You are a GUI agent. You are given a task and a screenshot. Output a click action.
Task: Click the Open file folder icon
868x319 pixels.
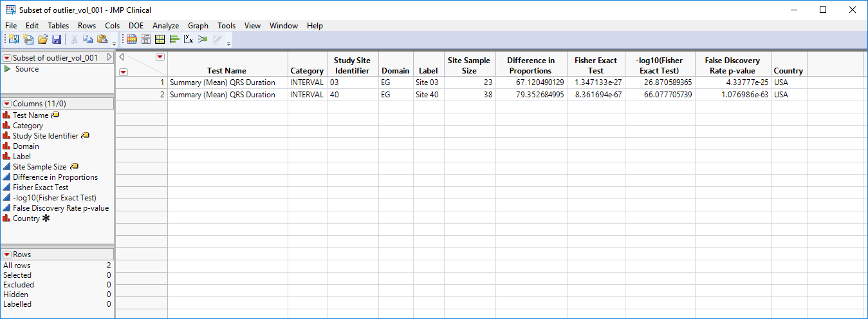(42, 39)
